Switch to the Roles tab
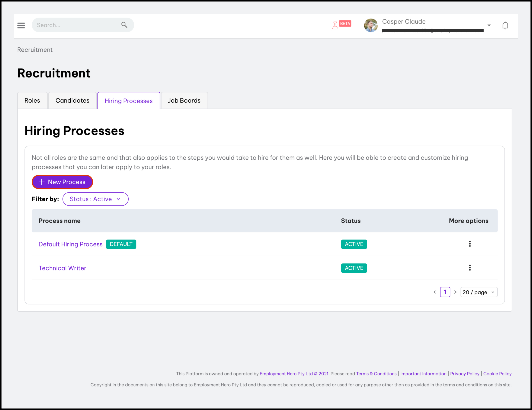The width and height of the screenshot is (532, 410). 32,100
